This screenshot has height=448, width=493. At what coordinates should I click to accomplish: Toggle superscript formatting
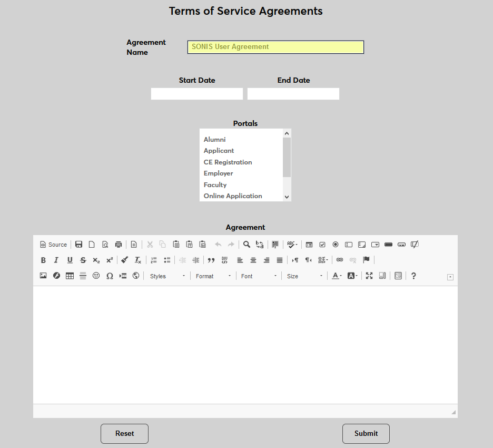point(110,260)
